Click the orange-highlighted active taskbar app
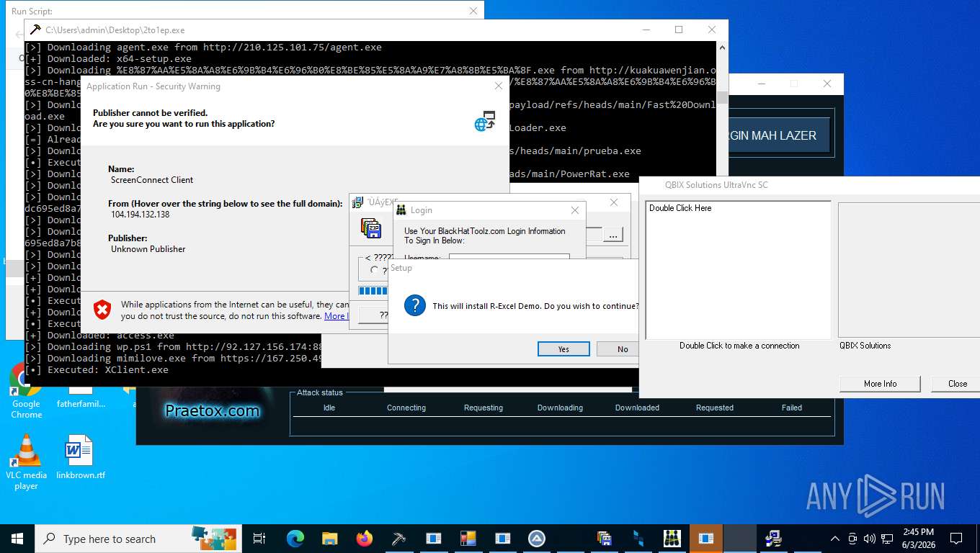980x553 pixels. click(706, 538)
